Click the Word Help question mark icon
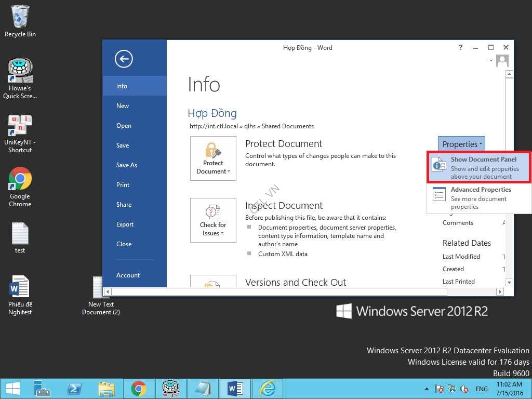The image size is (532, 399). [x=460, y=47]
